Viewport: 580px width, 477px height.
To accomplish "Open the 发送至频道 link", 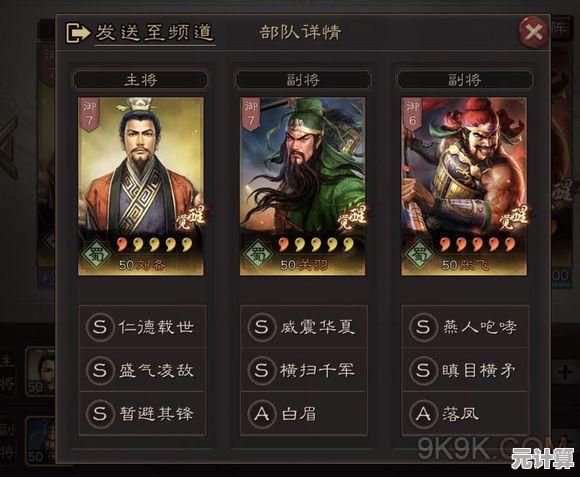I will pyautogui.click(x=155, y=33).
